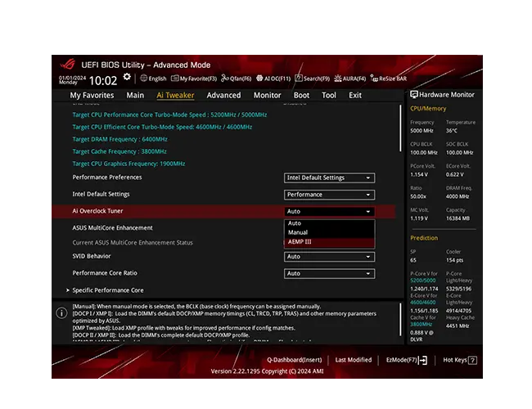Open the Tool tab
532x409 pixels.
pyautogui.click(x=329, y=96)
